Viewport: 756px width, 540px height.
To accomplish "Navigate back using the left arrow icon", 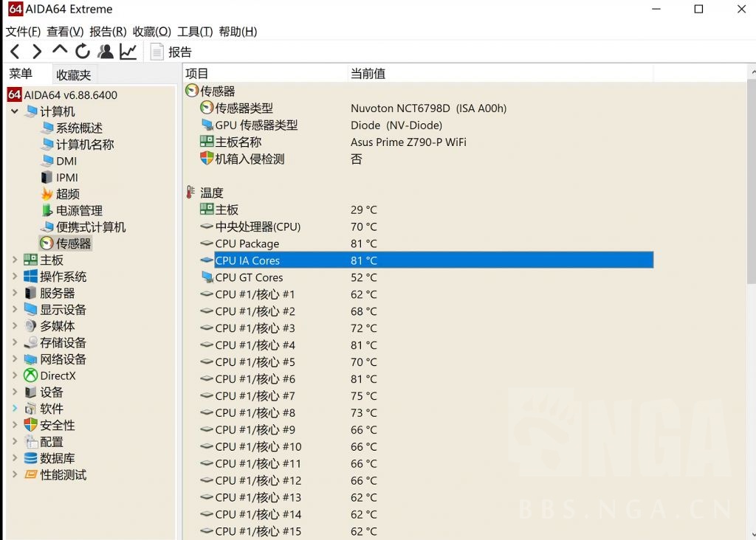I will coord(13,52).
